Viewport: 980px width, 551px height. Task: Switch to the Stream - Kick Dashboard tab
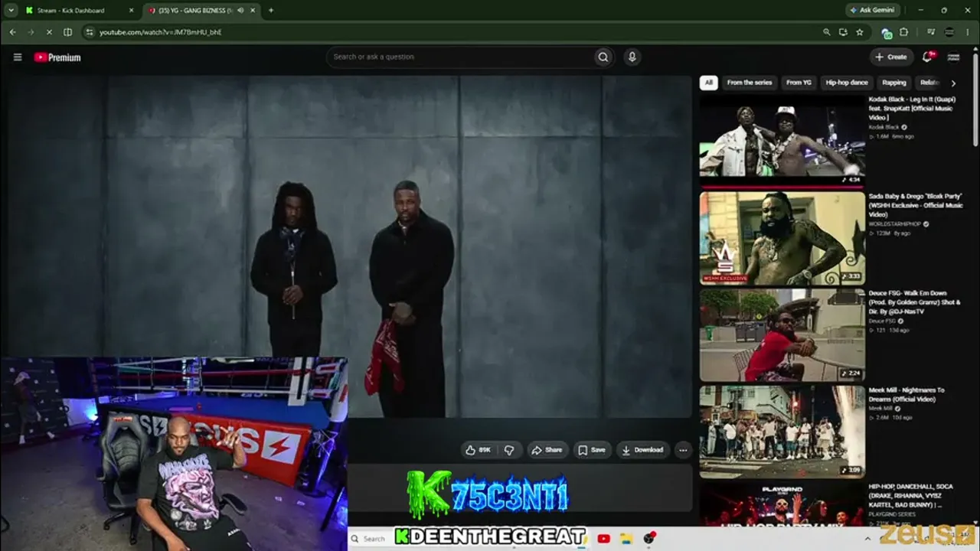[80, 11]
